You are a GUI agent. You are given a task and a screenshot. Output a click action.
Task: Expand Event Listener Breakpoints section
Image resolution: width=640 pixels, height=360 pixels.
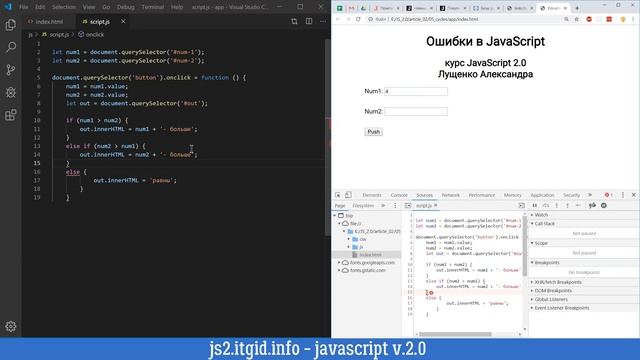tap(584, 308)
